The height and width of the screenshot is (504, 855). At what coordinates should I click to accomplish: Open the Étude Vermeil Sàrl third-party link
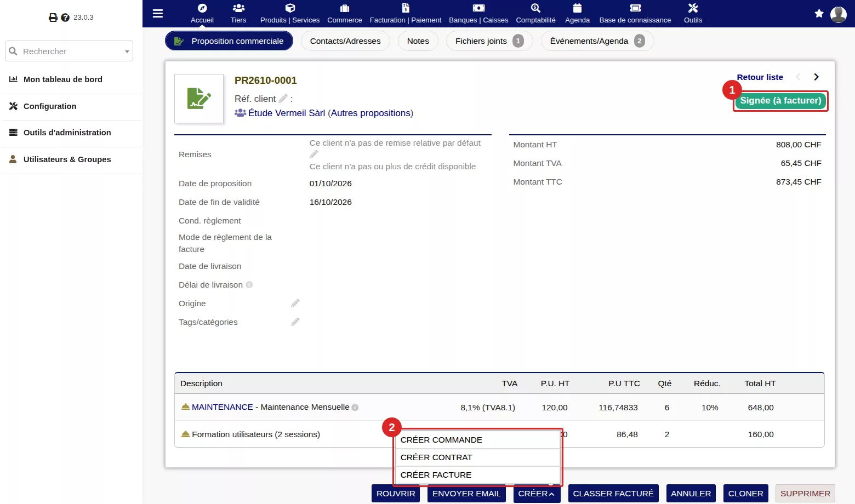[x=287, y=113]
